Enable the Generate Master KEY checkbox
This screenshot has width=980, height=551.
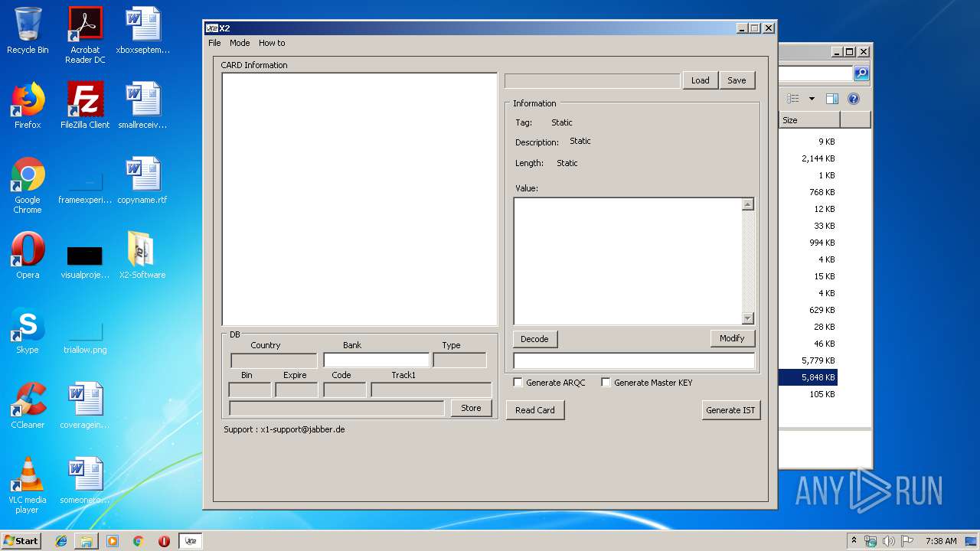(606, 383)
